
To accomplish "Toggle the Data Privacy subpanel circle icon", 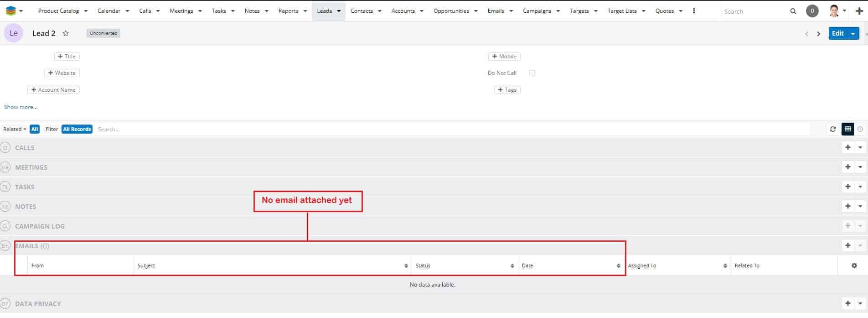I will [x=5, y=304].
